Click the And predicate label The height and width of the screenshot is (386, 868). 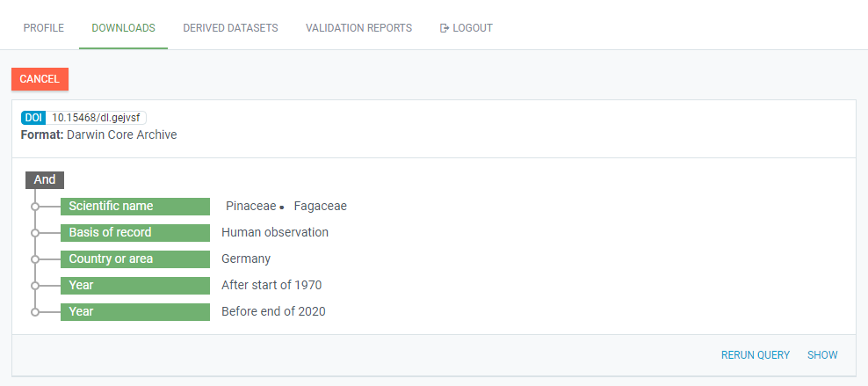(x=45, y=180)
